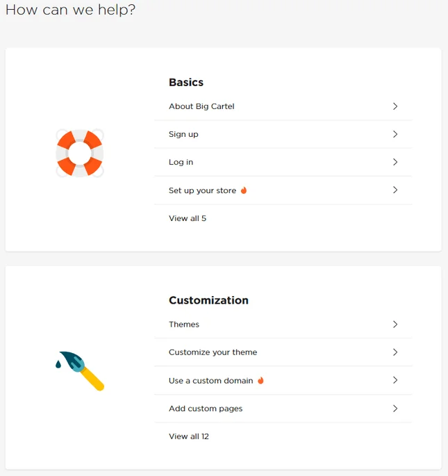Image resolution: width=448 pixels, height=476 pixels.
Task: Open the About Big Cartel article
Action: point(201,106)
